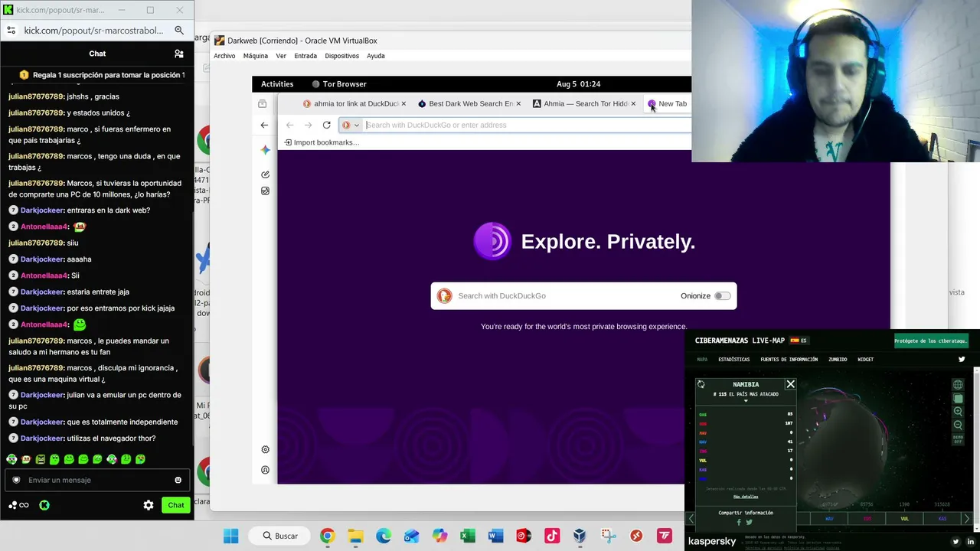This screenshot has width=980, height=551.
Task: Zoom out on the Kaspersky cyber map
Action: tap(958, 425)
